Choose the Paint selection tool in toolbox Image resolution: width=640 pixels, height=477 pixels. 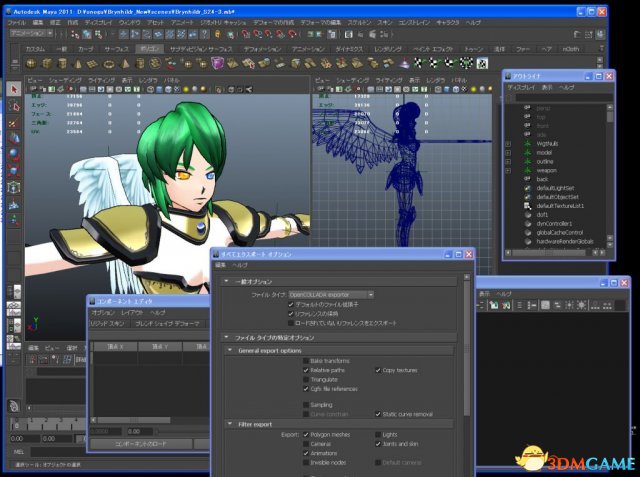pos(14,121)
